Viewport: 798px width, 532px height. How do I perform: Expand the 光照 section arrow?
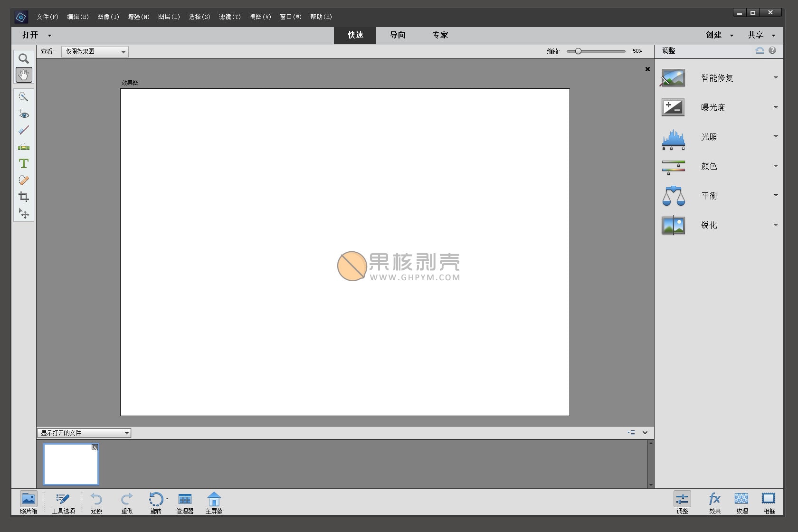tap(776, 136)
